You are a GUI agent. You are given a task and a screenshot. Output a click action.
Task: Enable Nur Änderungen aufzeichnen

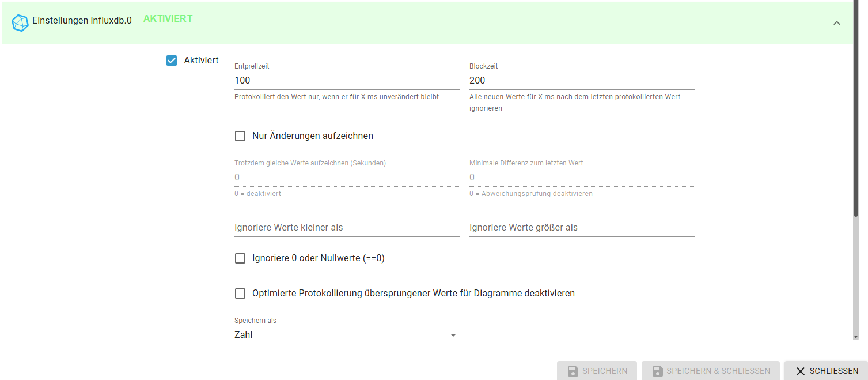tap(240, 136)
